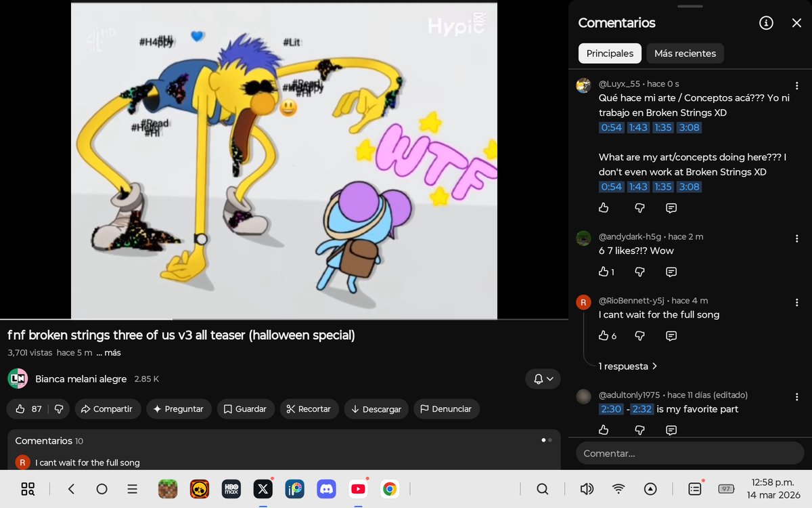Open Wi-Fi settings in taskbar
This screenshot has height=508, width=812.
coord(618,489)
